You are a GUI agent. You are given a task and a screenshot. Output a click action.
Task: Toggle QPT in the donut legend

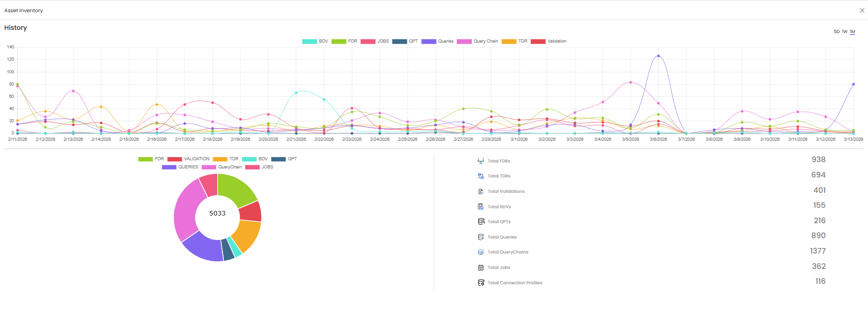(284, 159)
